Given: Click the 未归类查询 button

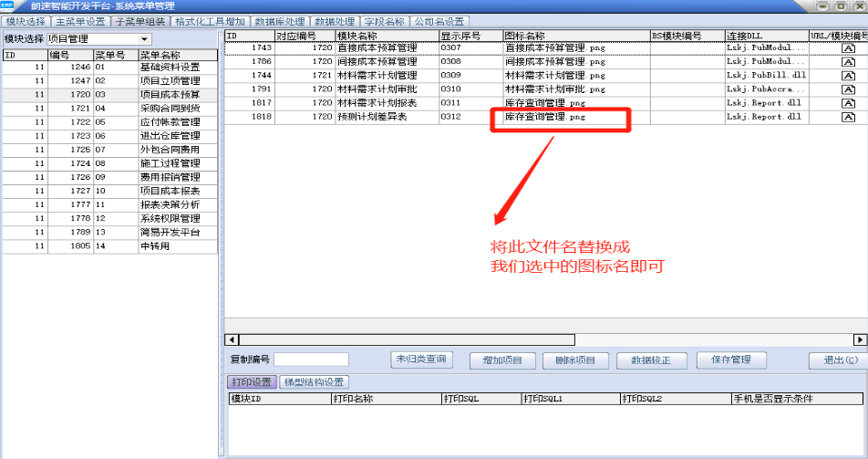Looking at the screenshot, I should (421, 360).
